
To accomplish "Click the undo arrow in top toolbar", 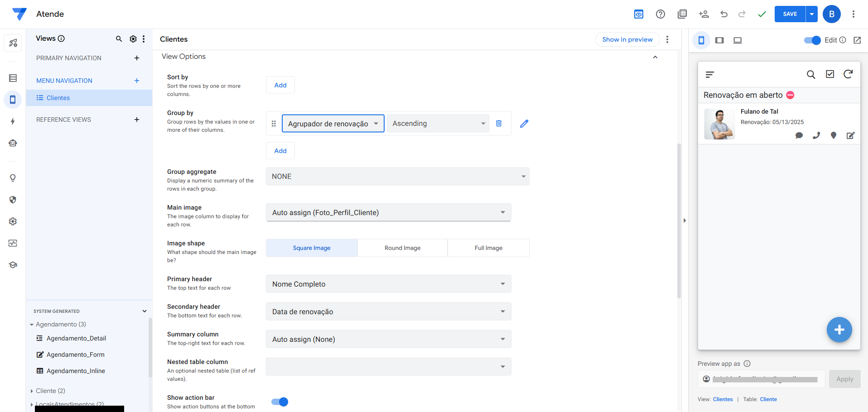I will [723, 14].
